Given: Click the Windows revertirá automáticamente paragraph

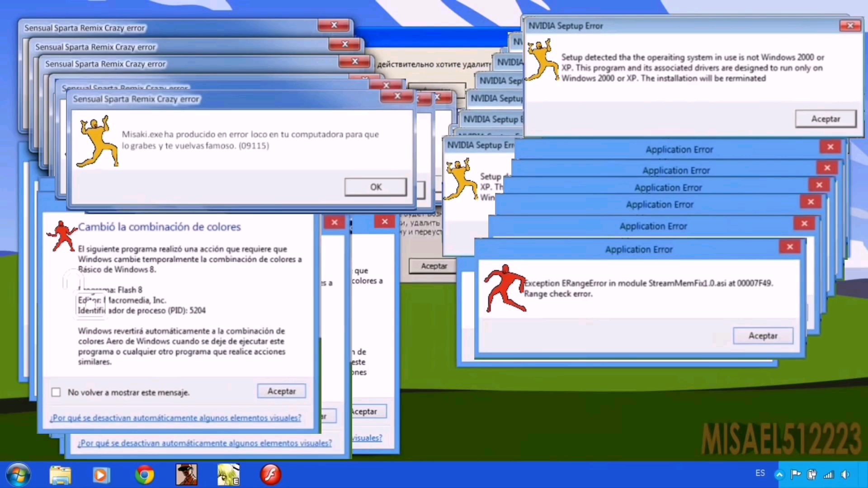Looking at the screenshot, I should pos(182,346).
